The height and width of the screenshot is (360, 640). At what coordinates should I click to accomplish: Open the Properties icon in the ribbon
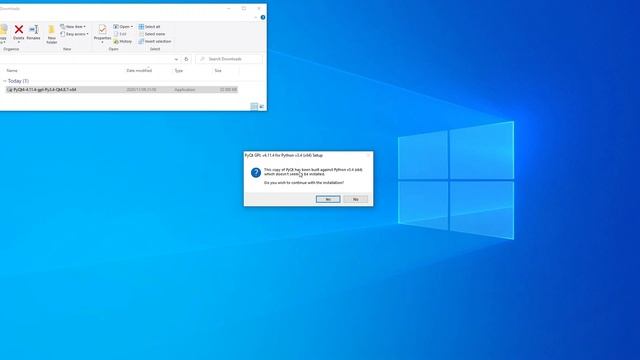coord(102,29)
